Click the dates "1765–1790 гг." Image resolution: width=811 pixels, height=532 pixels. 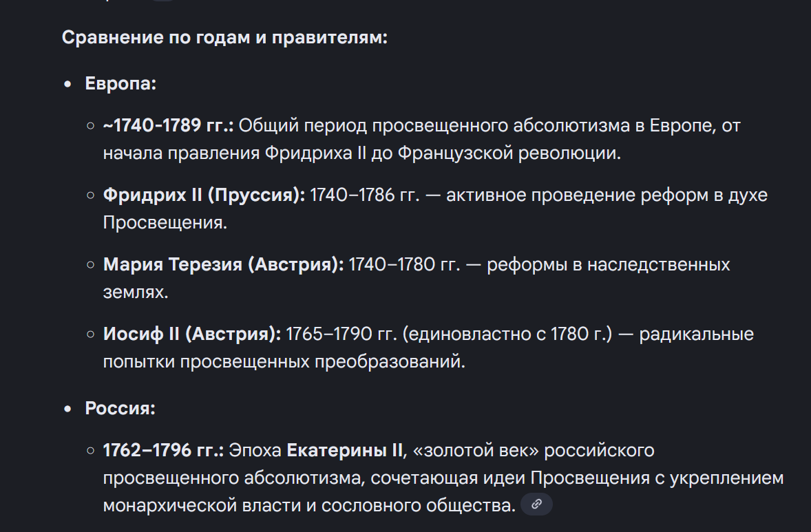click(x=341, y=334)
